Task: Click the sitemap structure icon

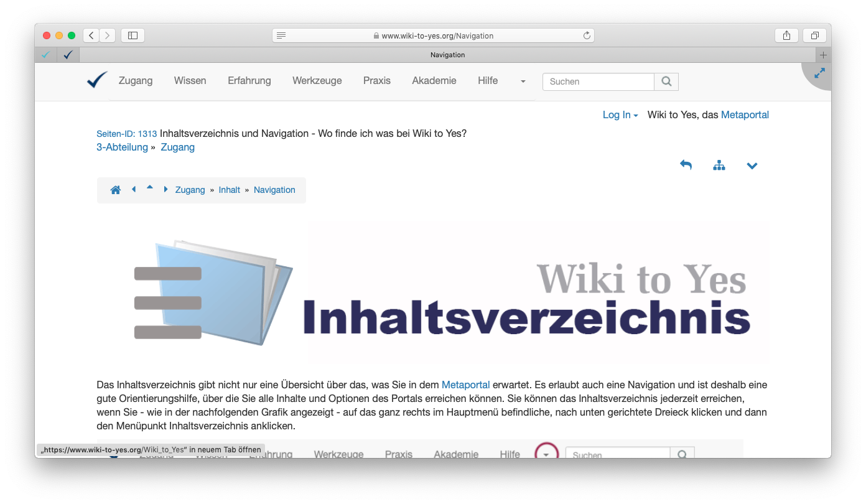Action: click(719, 166)
